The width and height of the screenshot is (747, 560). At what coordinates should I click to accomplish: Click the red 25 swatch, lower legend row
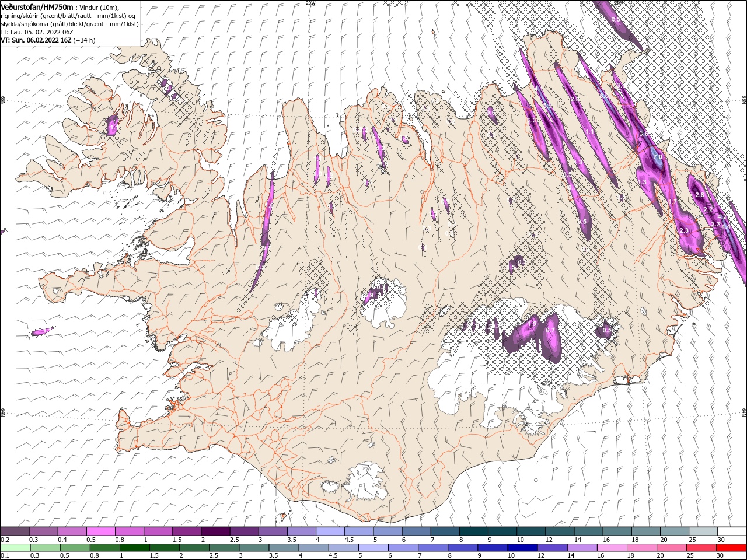click(x=701, y=548)
